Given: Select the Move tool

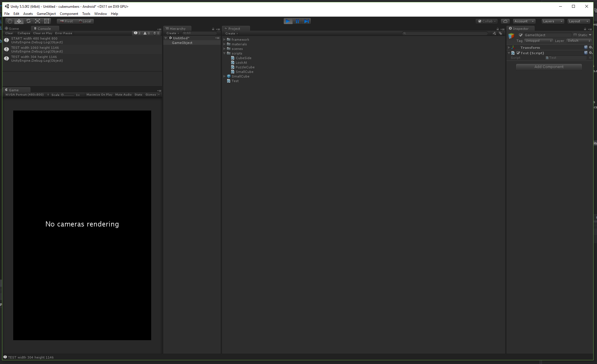Looking at the screenshot, I should coord(19,21).
